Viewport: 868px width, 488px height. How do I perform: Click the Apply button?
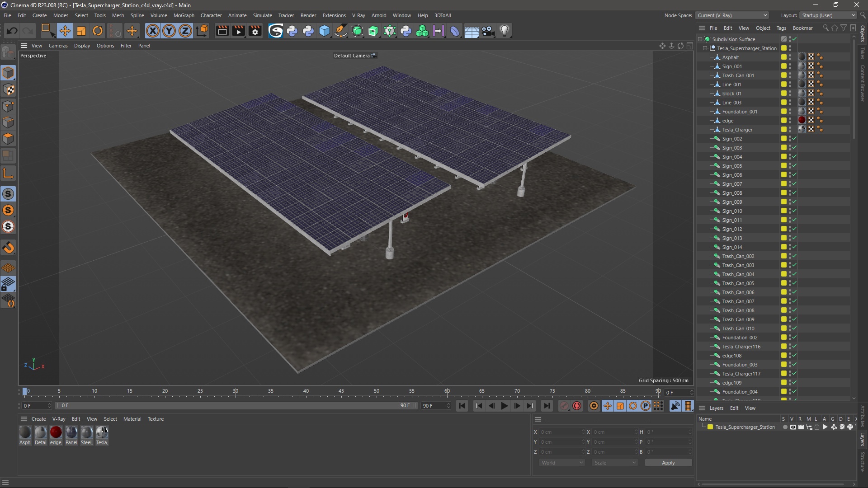pyautogui.click(x=668, y=463)
